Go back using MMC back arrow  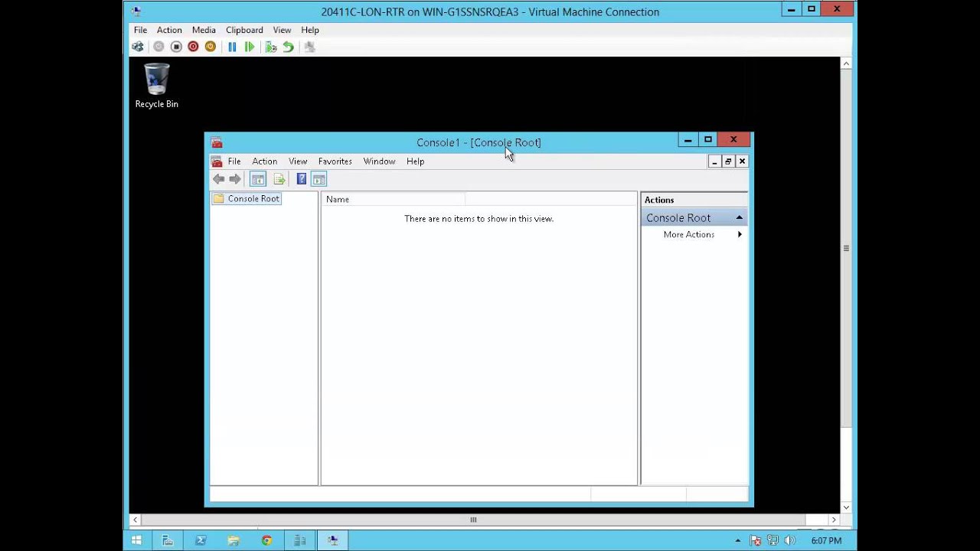coord(219,179)
